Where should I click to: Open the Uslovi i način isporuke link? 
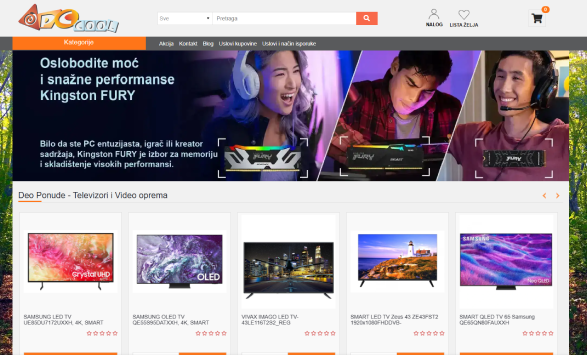(x=289, y=44)
